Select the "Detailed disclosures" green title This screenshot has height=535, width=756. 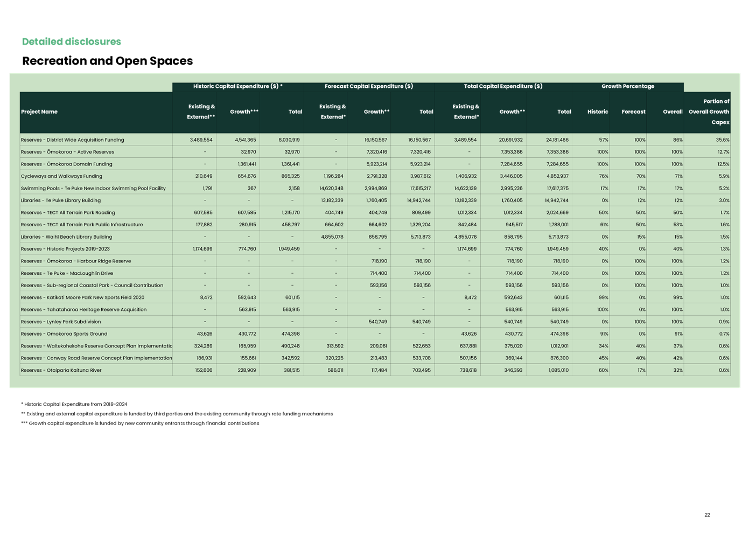pos(72,42)
